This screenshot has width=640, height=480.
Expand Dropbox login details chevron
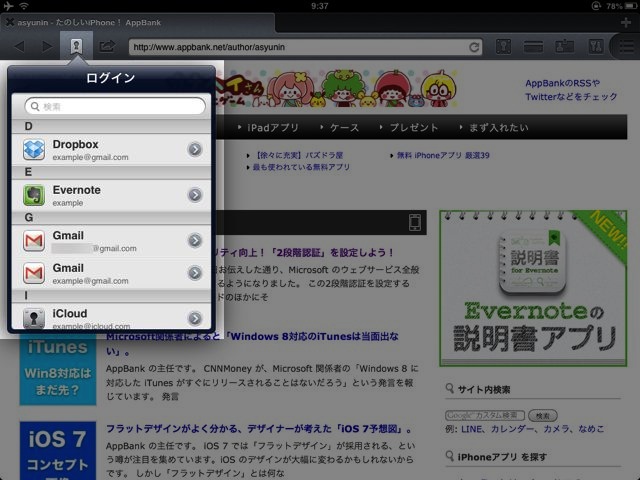[x=195, y=149]
